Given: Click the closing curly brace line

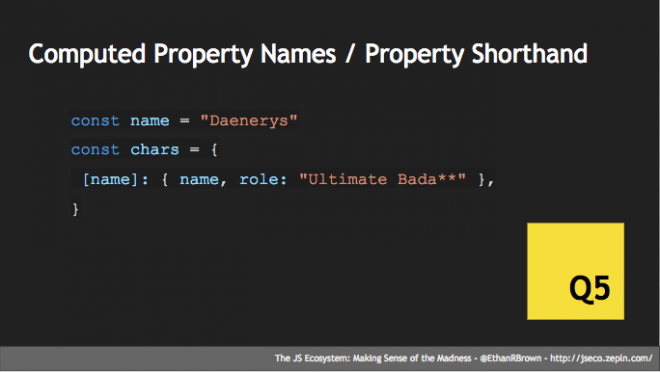Looking at the screenshot, I should (75, 209).
